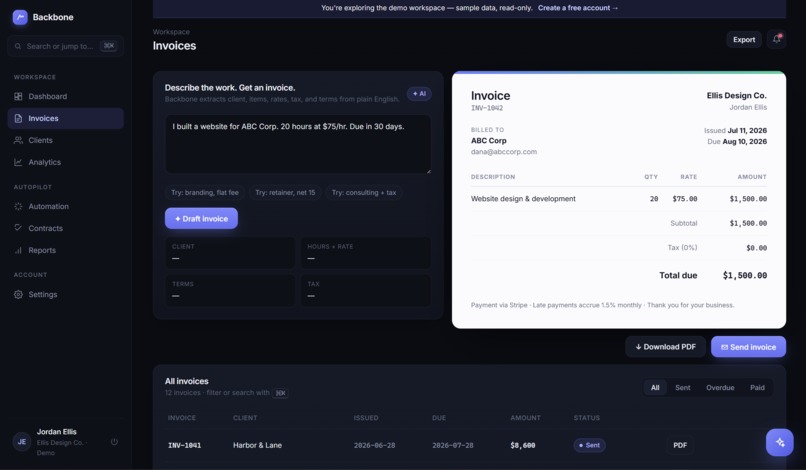
Task: Click the Settings menu item
Action: coord(65,294)
